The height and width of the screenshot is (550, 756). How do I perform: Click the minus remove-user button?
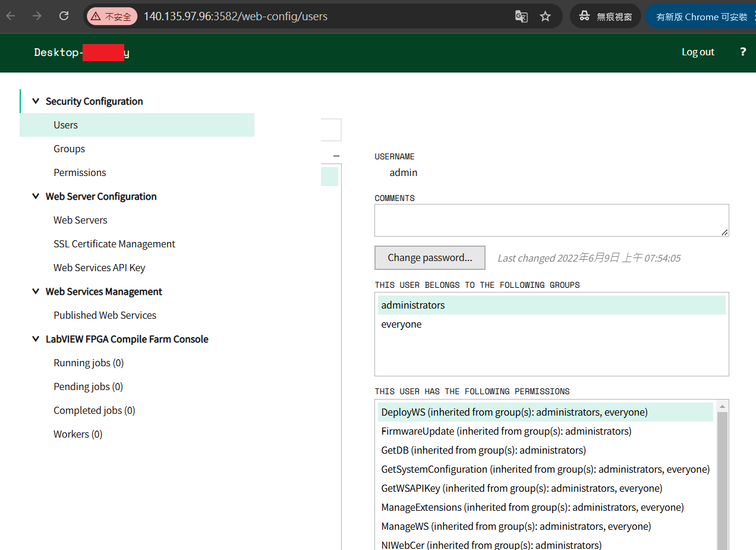(336, 156)
